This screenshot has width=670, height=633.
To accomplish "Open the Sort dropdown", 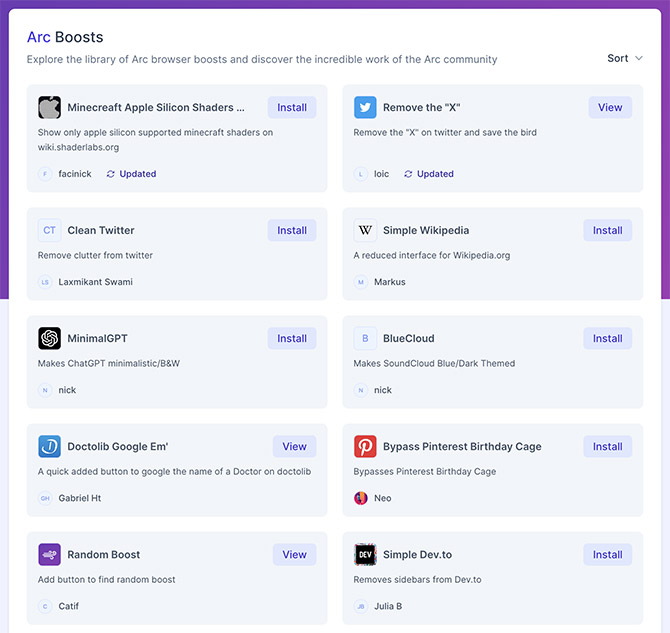I will (x=625, y=58).
